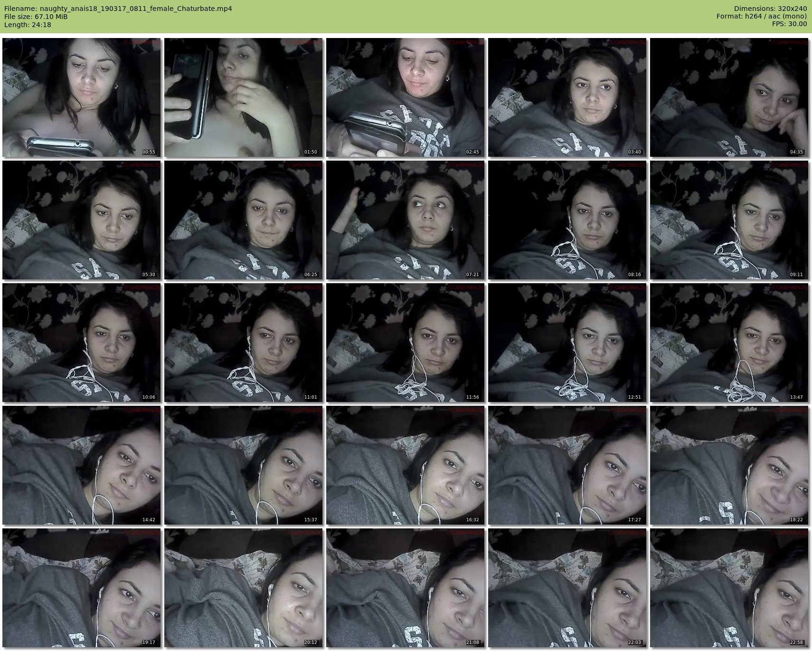Open the frame marked 08:16
Viewport: 812px width, 651px height.
(x=567, y=220)
